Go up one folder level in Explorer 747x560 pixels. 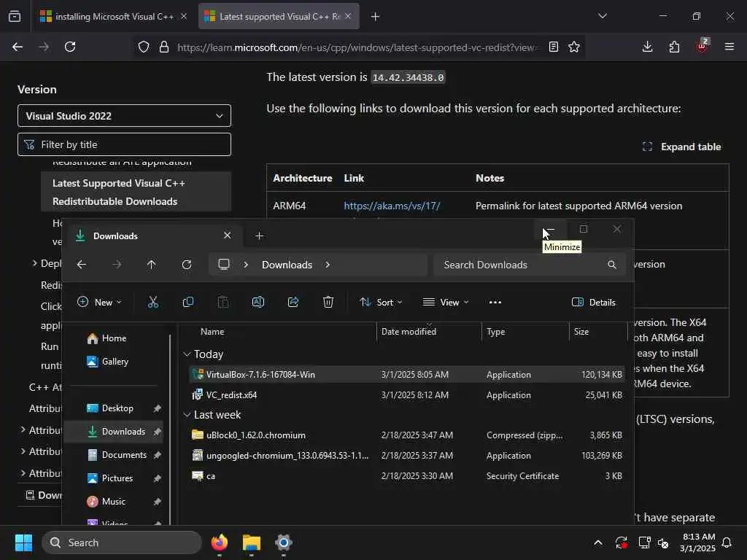point(151,264)
